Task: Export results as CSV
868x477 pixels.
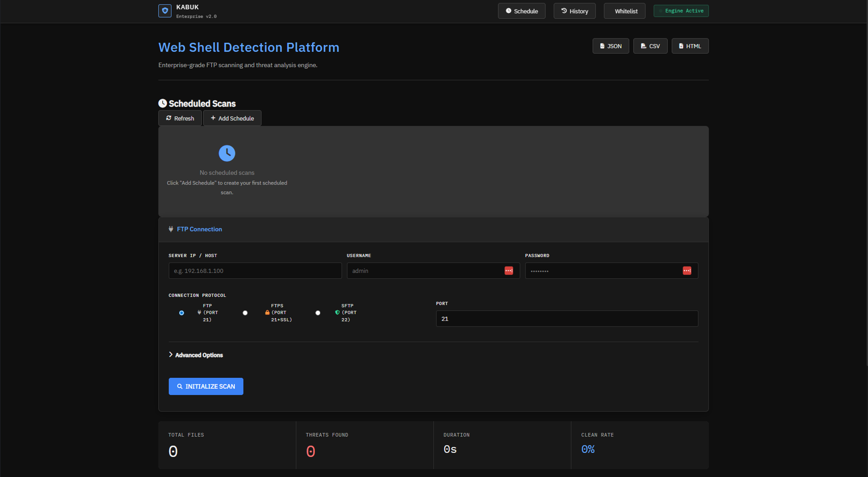Action: (650, 46)
